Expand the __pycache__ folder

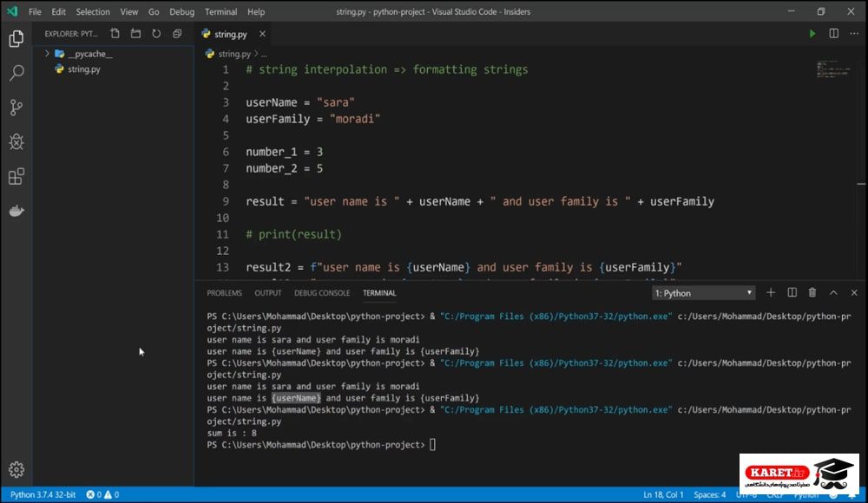pos(47,54)
